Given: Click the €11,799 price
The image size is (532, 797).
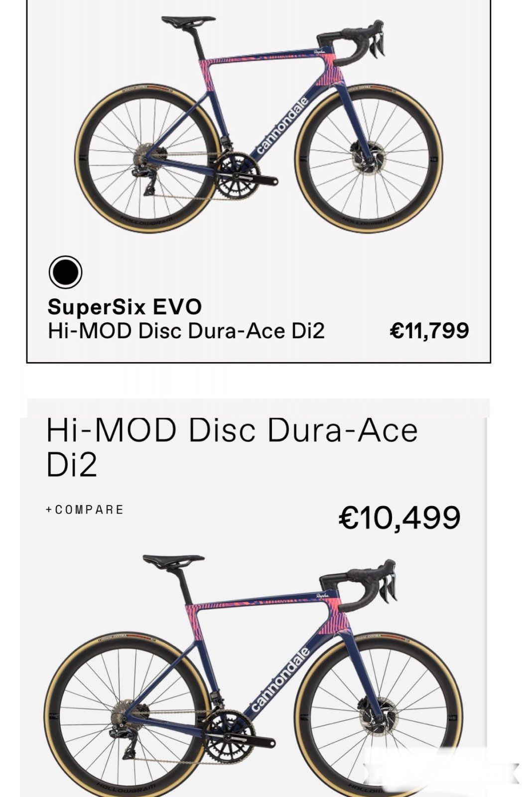Looking at the screenshot, I should pos(429,330).
